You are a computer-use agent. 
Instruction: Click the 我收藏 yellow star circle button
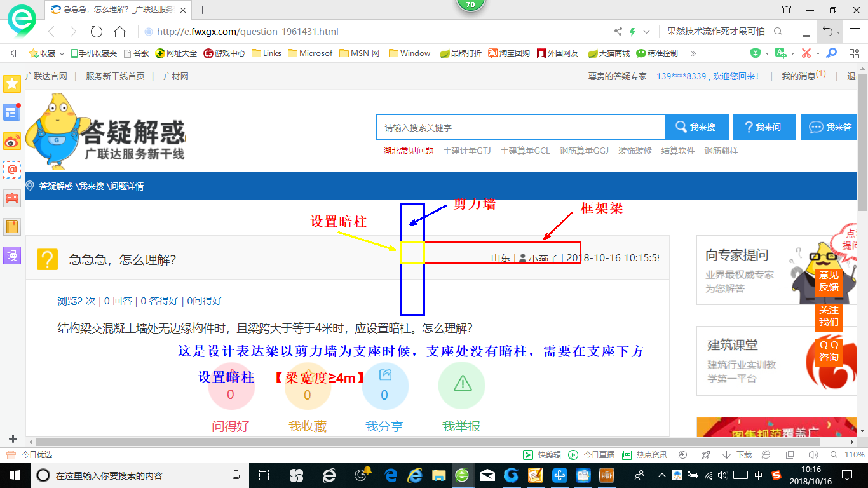308,386
